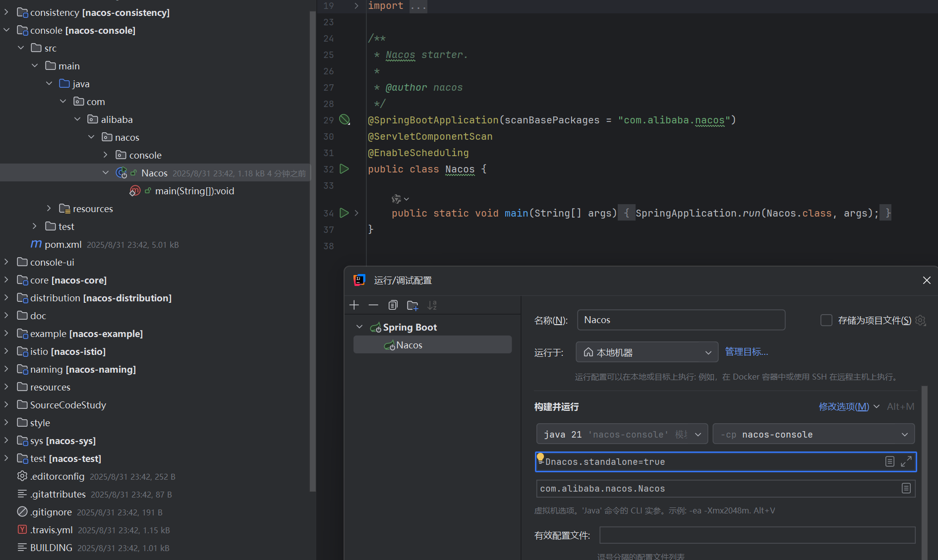This screenshot has width=938, height=560.
Task: Select the Nacos run configuration in list
Action: pos(409,345)
